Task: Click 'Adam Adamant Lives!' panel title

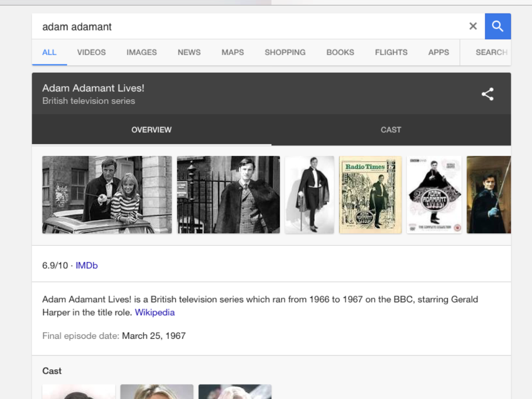Action: click(x=94, y=88)
